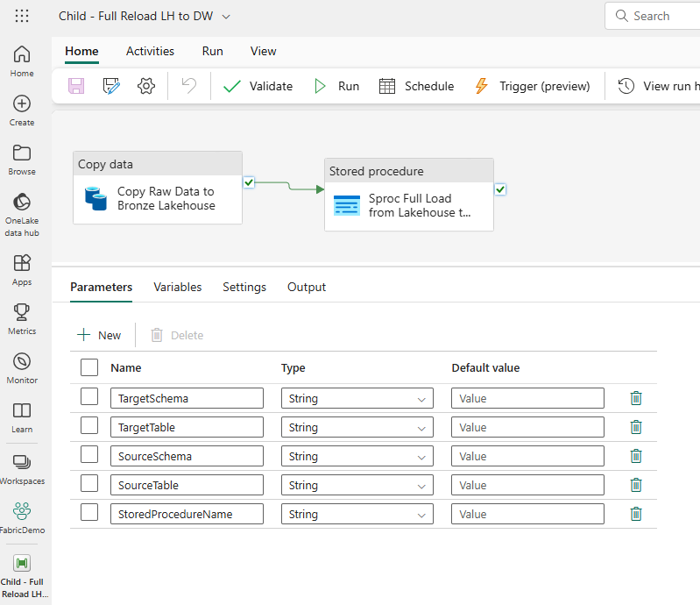Open the app launcher grid icon
700x605 pixels.
click(x=21, y=16)
